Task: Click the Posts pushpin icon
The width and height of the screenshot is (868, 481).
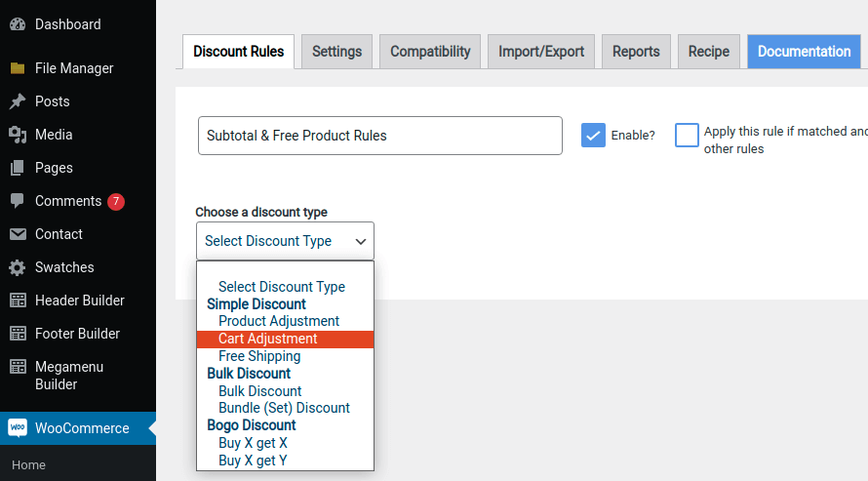Action: [x=18, y=101]
